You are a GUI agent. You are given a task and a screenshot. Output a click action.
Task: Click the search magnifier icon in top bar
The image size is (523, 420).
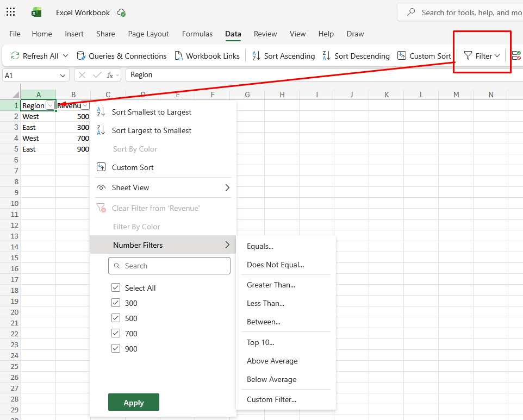tap(411, 12)
